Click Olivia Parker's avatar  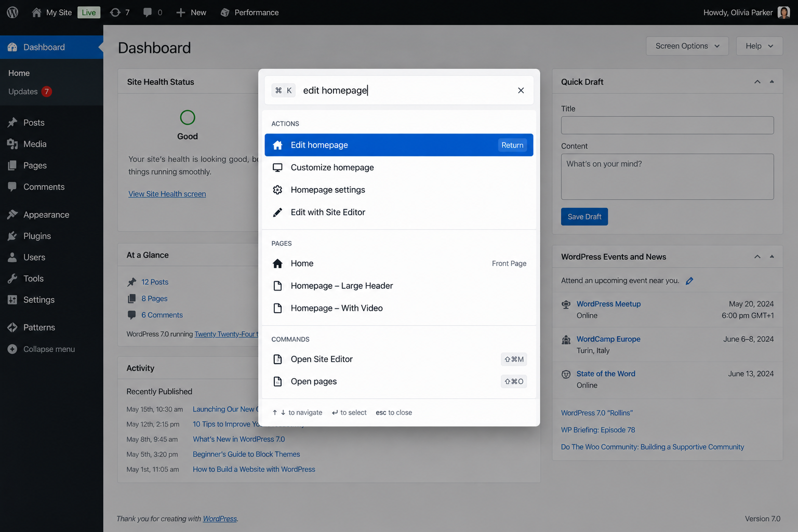[x=783, y=12]
